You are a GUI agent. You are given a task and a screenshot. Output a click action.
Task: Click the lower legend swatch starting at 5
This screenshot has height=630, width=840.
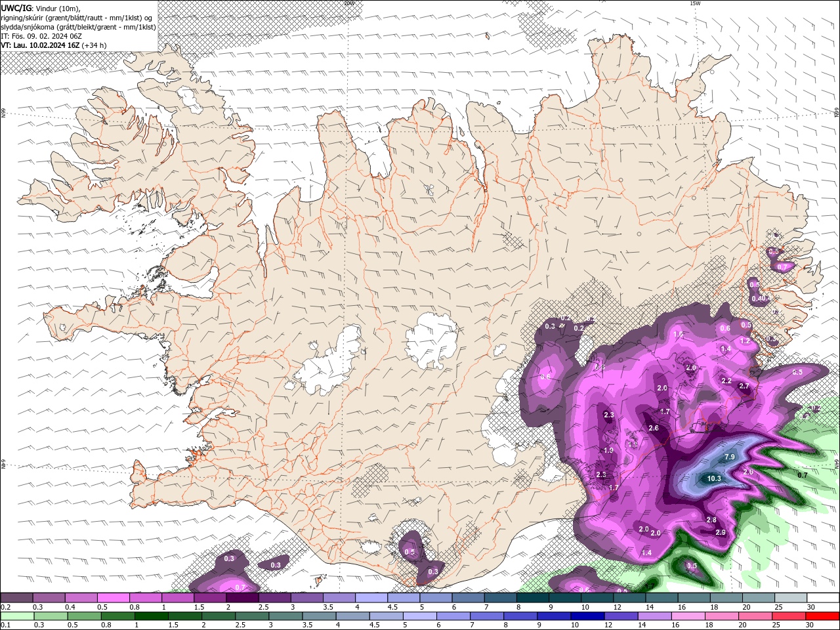419,616
